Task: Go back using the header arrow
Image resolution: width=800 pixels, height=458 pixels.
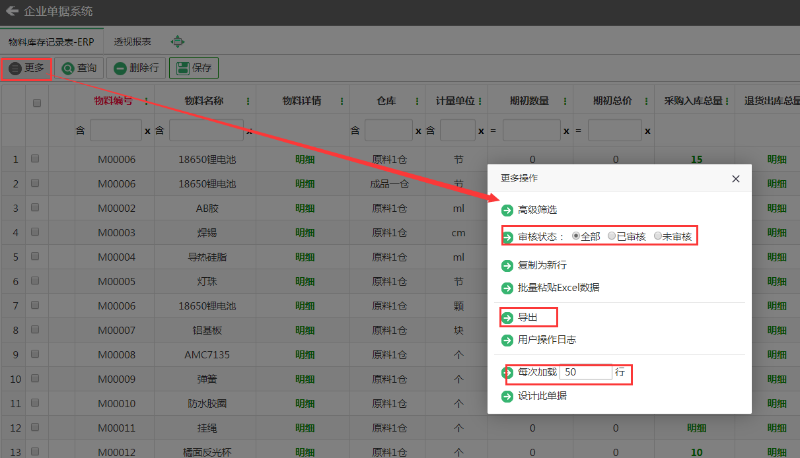Action: point(12,11)
